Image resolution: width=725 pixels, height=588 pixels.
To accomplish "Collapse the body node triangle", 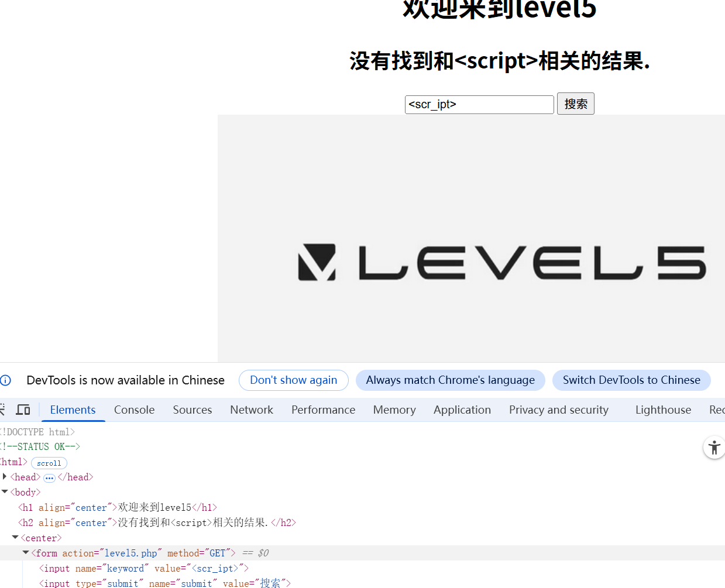I will coord(5,492).
